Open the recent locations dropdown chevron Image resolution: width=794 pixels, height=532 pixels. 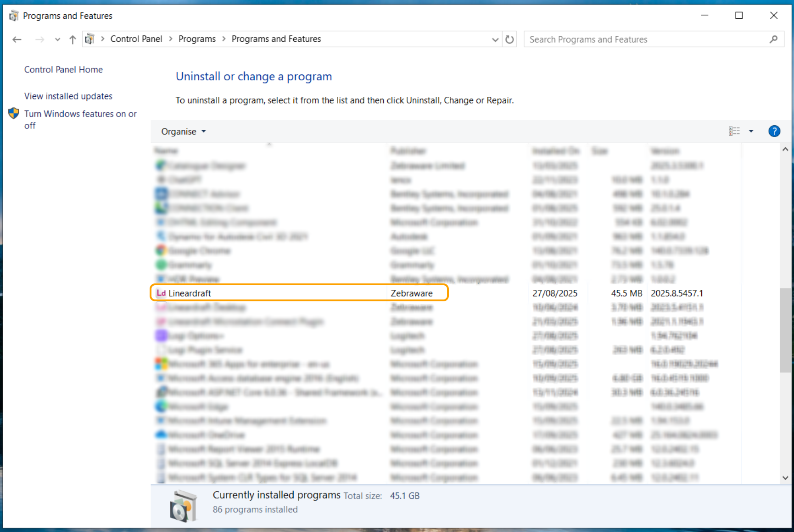coord(57,39)
